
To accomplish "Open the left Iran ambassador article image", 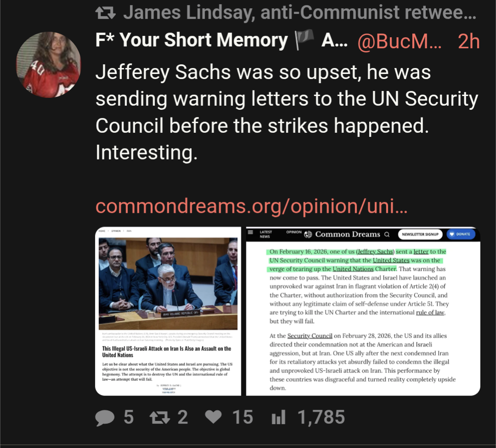I will [168, 284].
